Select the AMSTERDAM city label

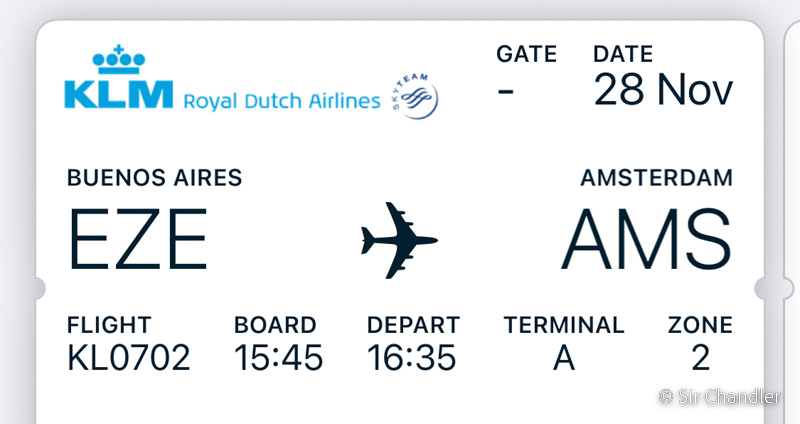[x=657, y=178]
